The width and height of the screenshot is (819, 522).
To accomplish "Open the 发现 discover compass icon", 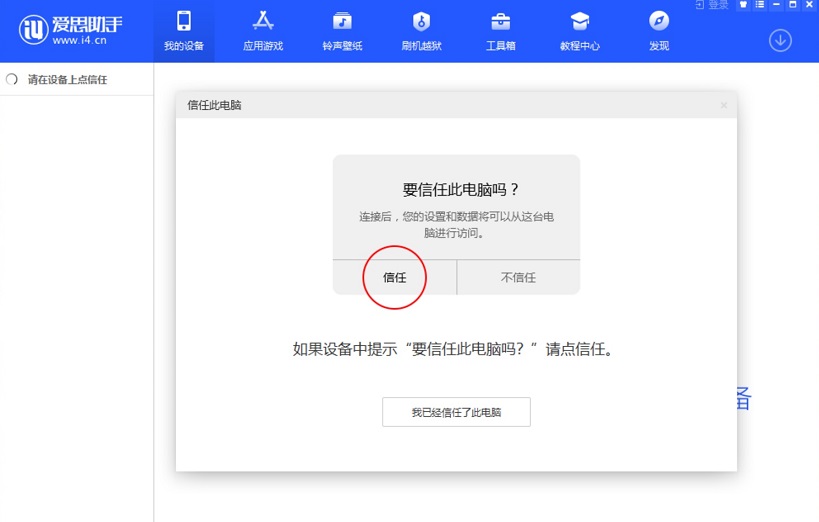I will [x=658, y=31].
